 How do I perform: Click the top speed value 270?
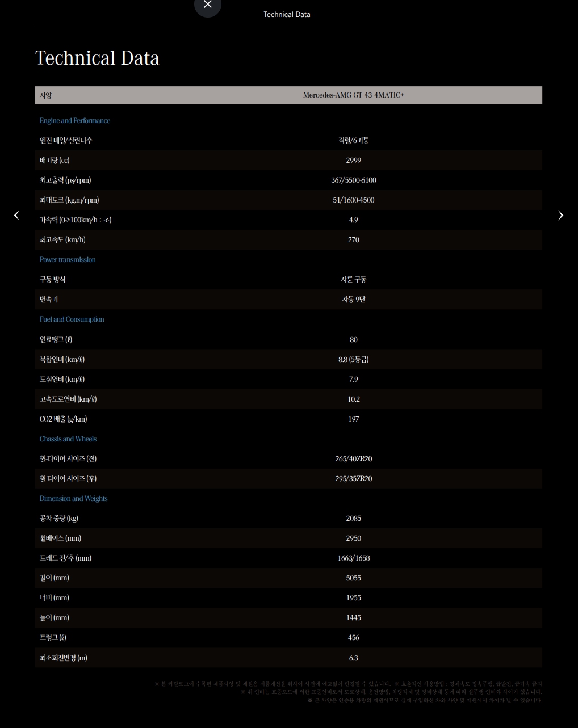coord(354,240)
